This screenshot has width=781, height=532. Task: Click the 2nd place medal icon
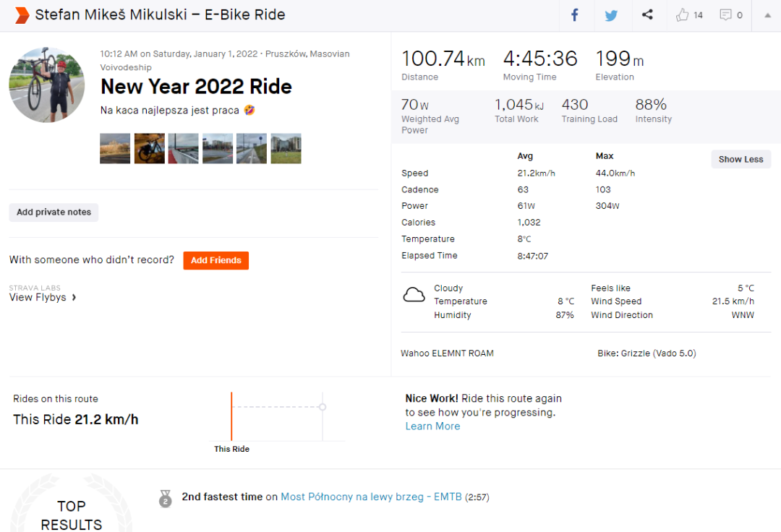[x=166, y=498]
